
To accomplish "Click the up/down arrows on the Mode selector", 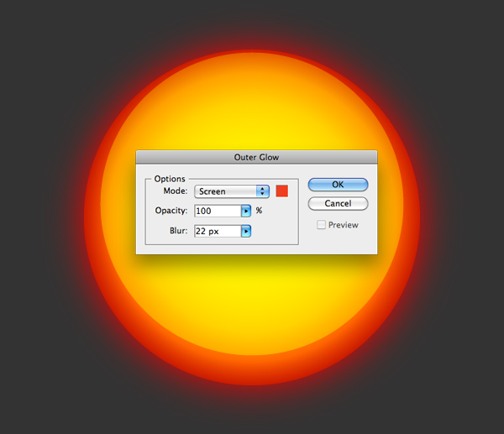I will pyautogui.click(x=262, y=191).
